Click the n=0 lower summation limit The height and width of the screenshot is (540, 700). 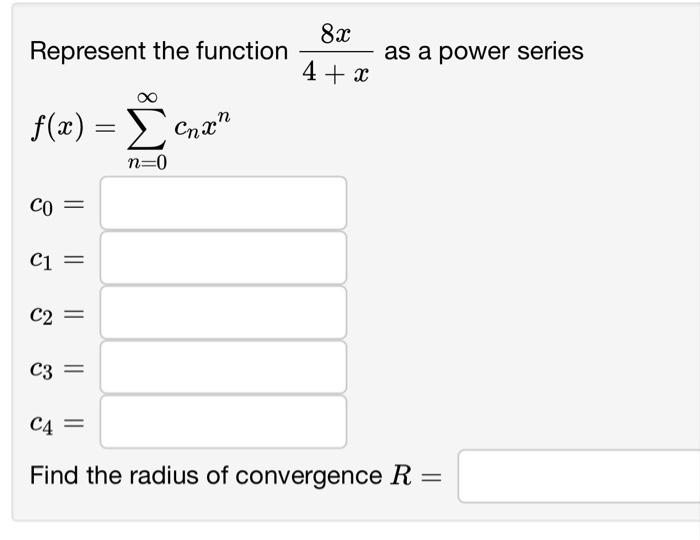(147, 163)
